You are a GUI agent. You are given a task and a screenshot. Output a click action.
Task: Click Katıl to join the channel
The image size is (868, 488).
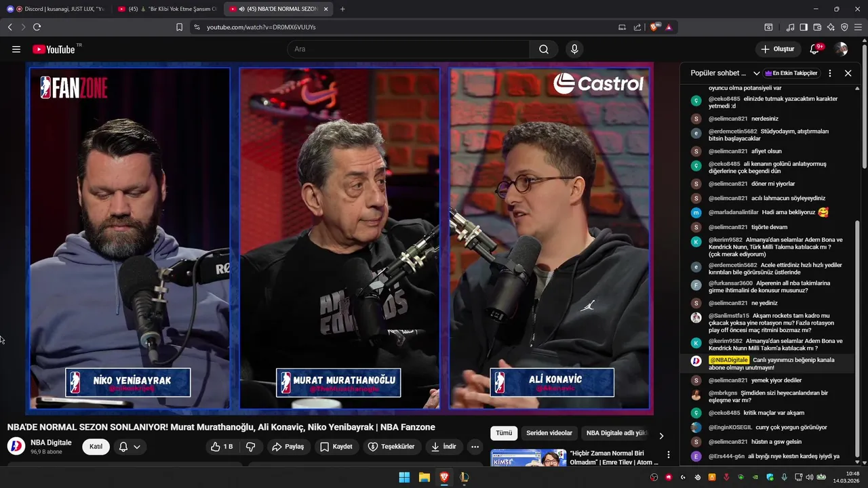96,447
